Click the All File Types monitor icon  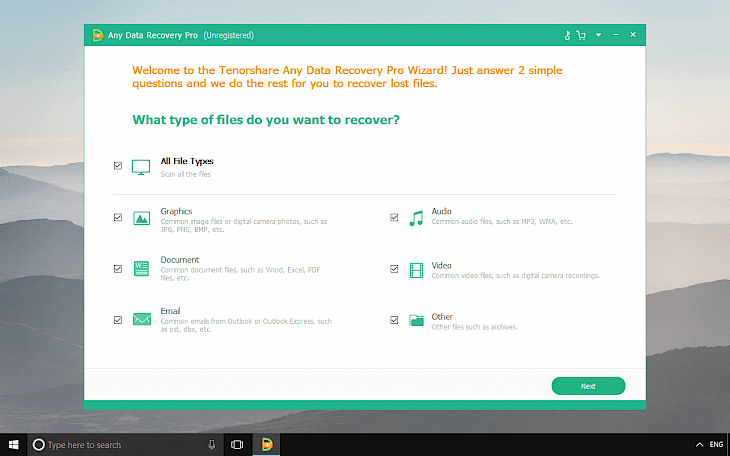[141, 167]
